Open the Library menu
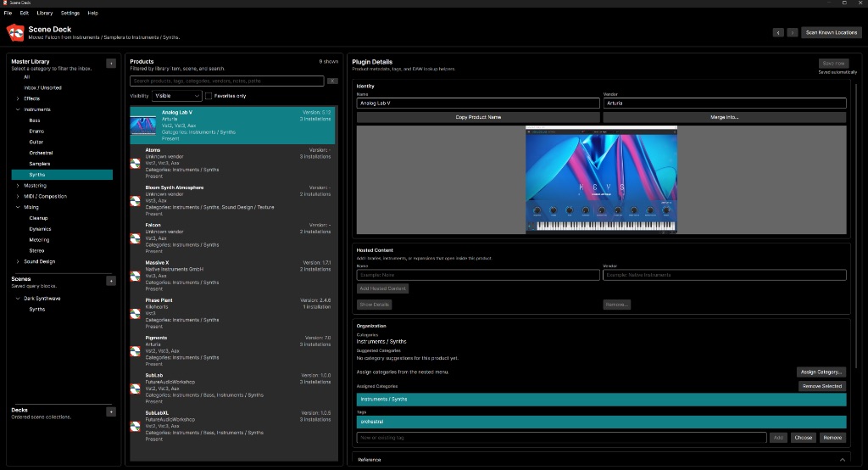 click(45, 13)
